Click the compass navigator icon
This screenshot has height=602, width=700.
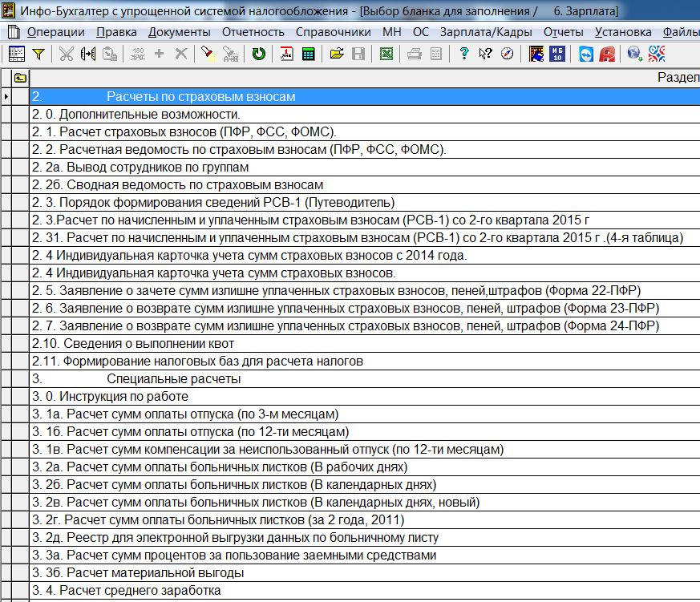click(x=507, y=54)
